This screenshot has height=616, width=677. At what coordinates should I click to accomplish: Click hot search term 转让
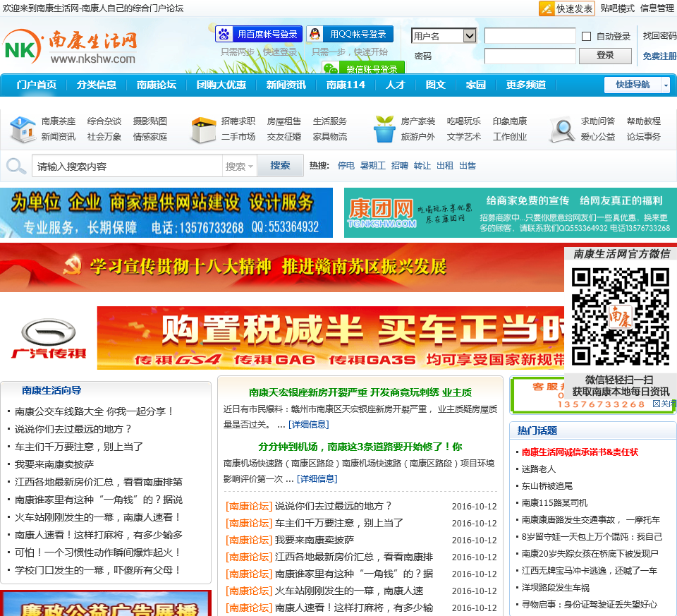pos(422,166)
